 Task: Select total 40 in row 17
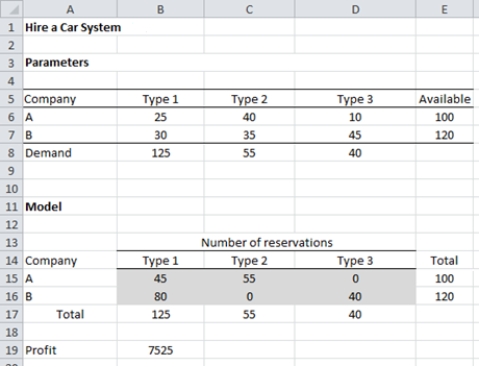pyautogui.click(x=355, y=314)
